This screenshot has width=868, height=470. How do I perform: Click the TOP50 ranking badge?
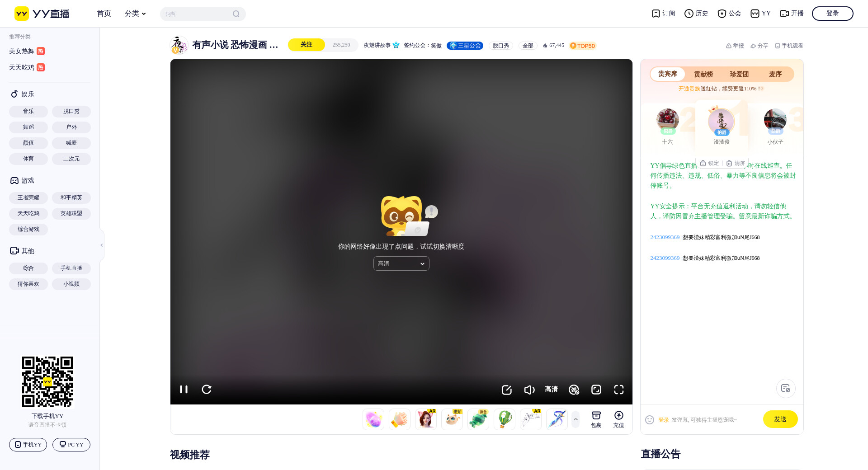[x=583, y=46]
